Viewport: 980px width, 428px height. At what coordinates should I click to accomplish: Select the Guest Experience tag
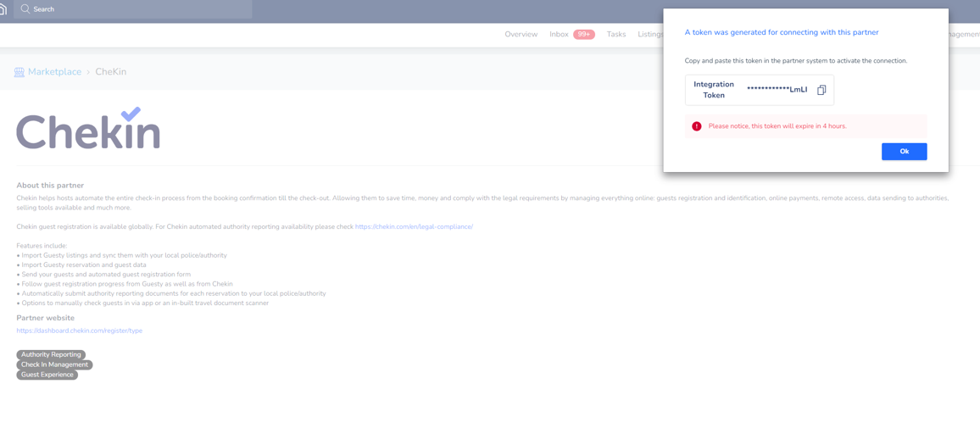(x=47, y=375)
